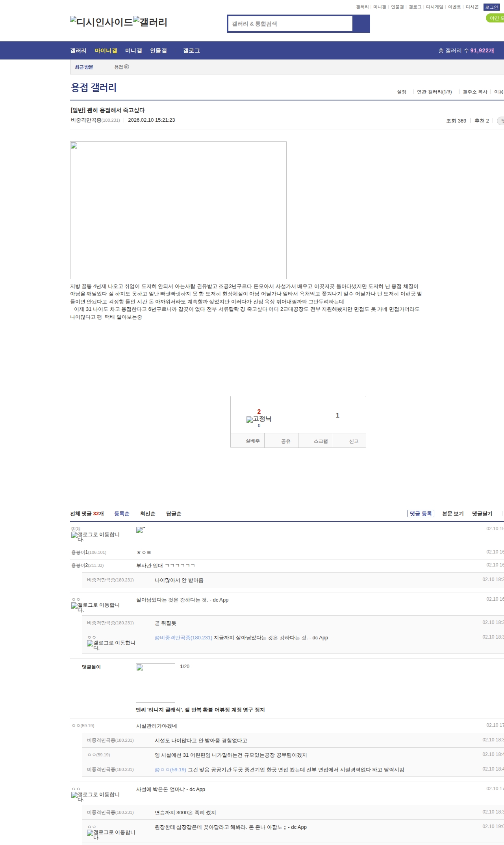Open 갤로그 in top utility links
Viewport: 504px width, 845px height.
pos(415,7)
